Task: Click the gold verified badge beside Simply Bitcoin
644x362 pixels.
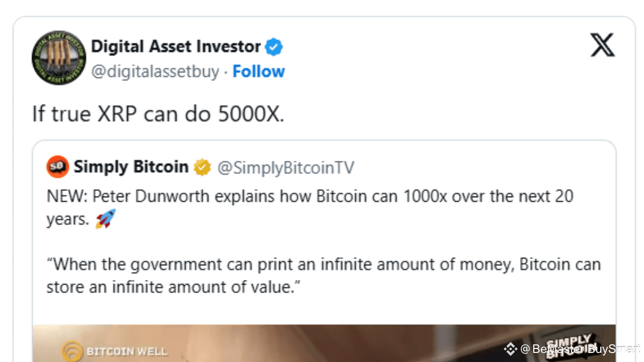Action: (202, 166)
